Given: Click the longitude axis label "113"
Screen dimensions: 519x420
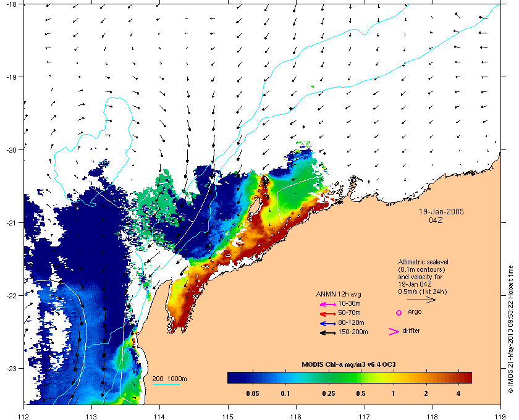Looking at the screenshot, I should click(91, 417).
